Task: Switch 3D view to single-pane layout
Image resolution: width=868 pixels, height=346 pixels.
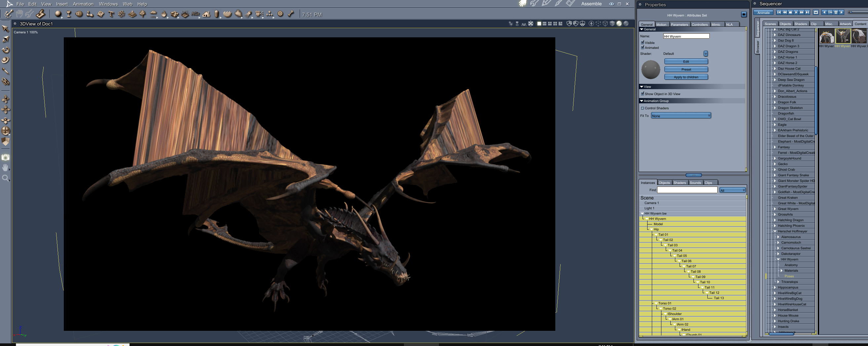Action: point(539,23)
